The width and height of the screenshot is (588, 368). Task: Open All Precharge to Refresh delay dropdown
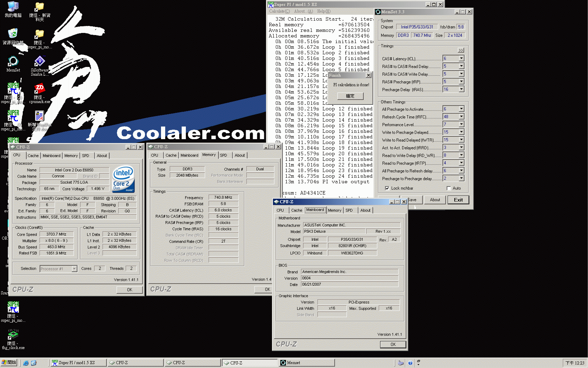tap(461, 171)
